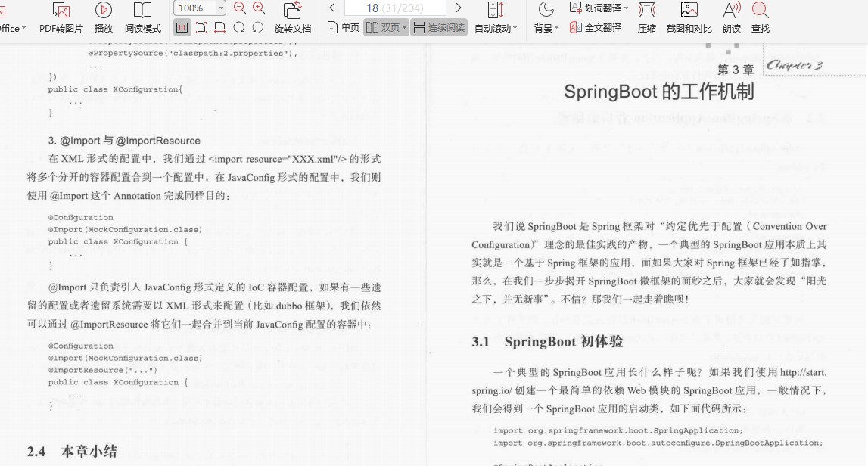Image resolution: width=868 pixels, height=466 pixels.
Task: Click the 背景 moon icon
Action: pyautogui.click(x=546, y=10)
